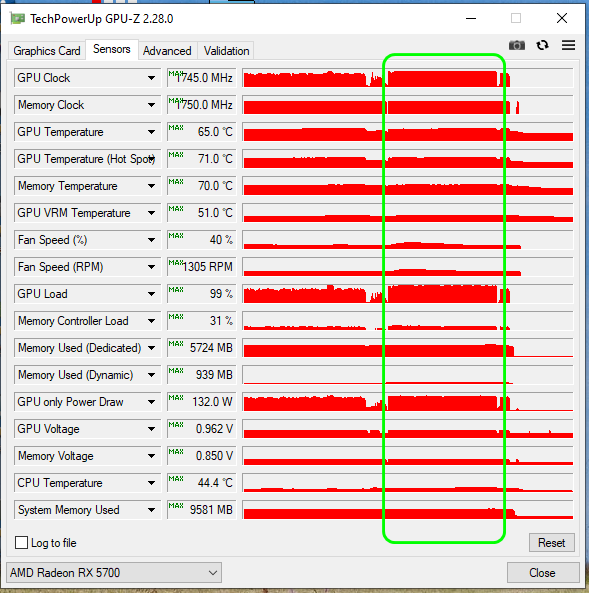Click the VRM Temperature 51.0 °C value
The width and height of the screenshot is (589, 593).
(202, 213)
